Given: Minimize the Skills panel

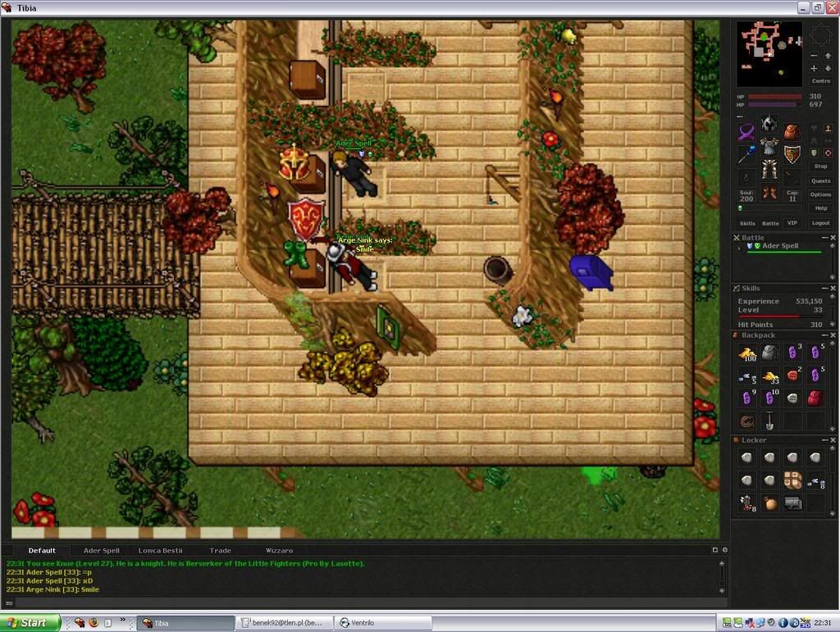Looking at the screenshot, I should pos(825,289).
